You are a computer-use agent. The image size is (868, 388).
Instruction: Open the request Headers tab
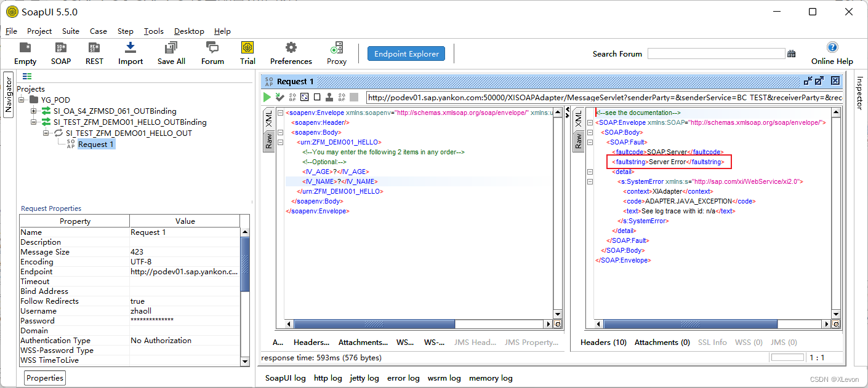[x=311, y=342]
